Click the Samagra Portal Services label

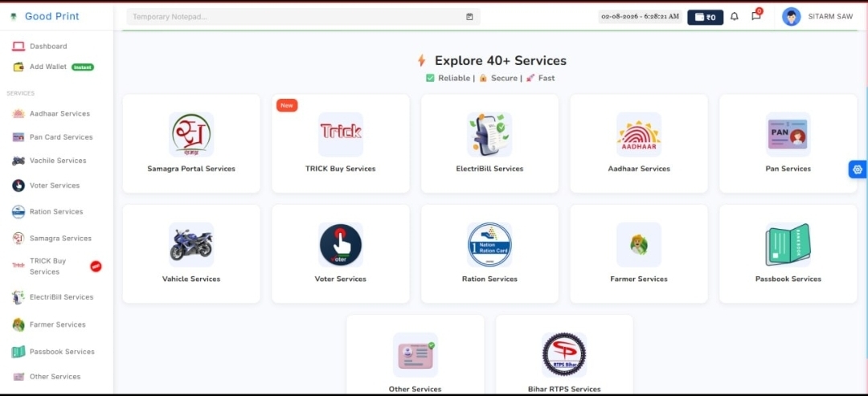[191, 169]
